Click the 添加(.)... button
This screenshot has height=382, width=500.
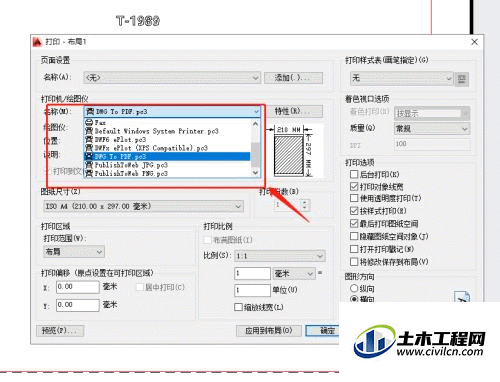[293, 78]
